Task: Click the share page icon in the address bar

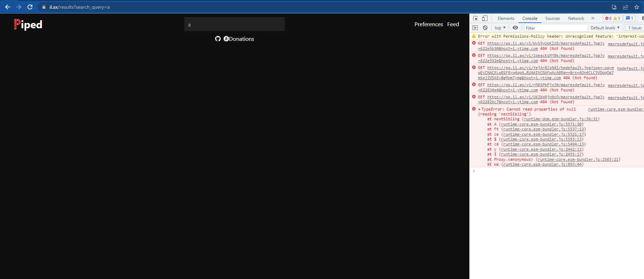Action: tap(626, 7)
